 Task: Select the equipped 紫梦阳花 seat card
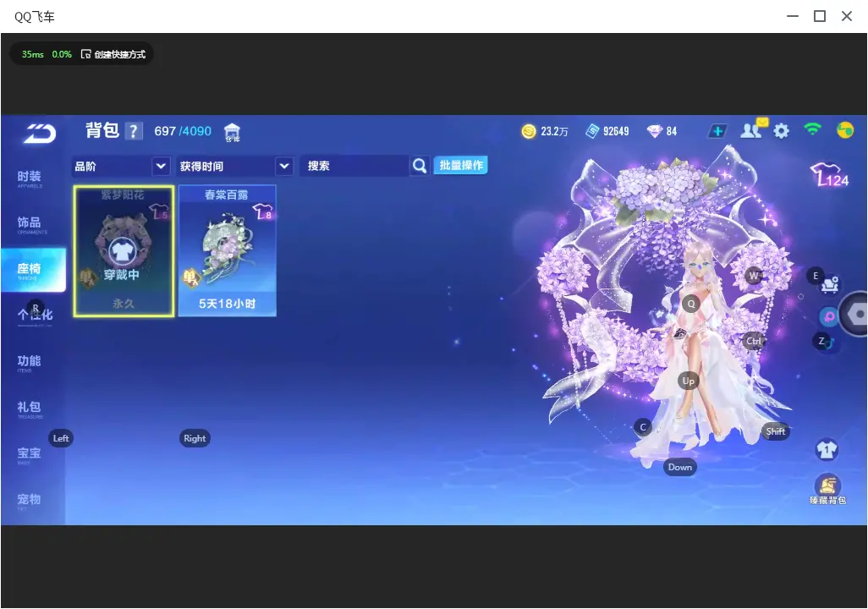coord(124,251)
